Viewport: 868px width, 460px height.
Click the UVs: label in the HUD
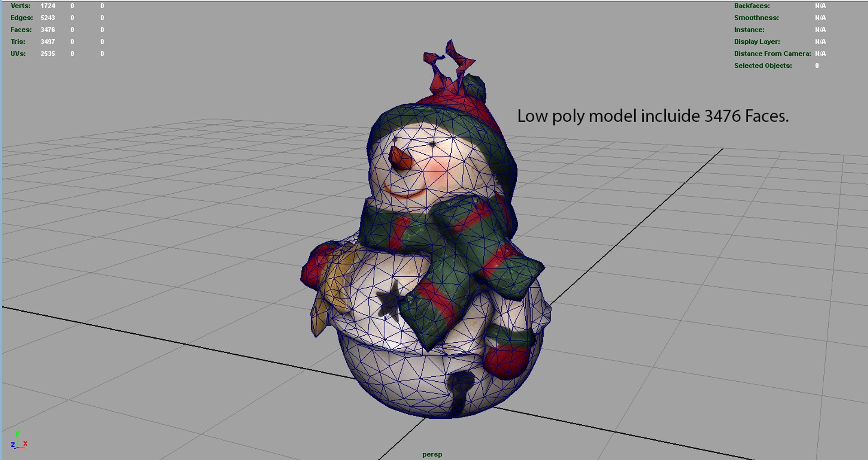click(x=18, y=53)
